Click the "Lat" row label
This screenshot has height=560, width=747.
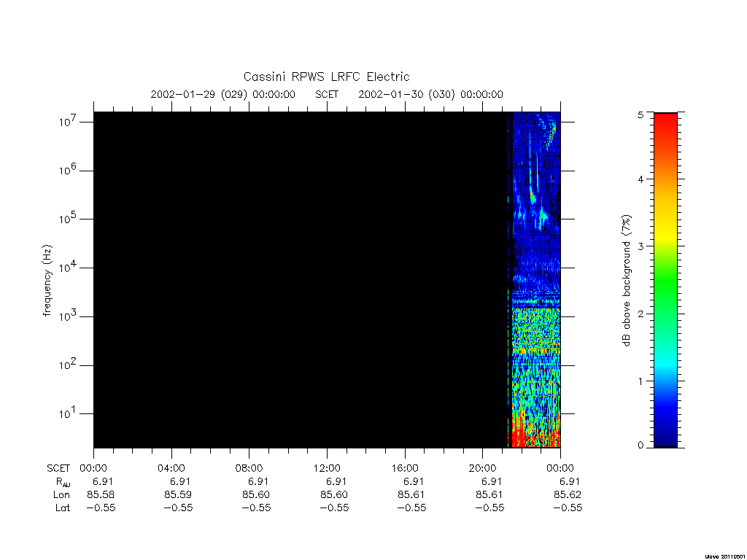pos(63,508)
